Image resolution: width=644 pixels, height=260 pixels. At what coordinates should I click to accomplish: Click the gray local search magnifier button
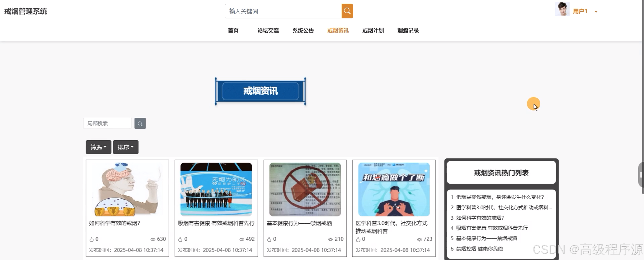(140, 124)
